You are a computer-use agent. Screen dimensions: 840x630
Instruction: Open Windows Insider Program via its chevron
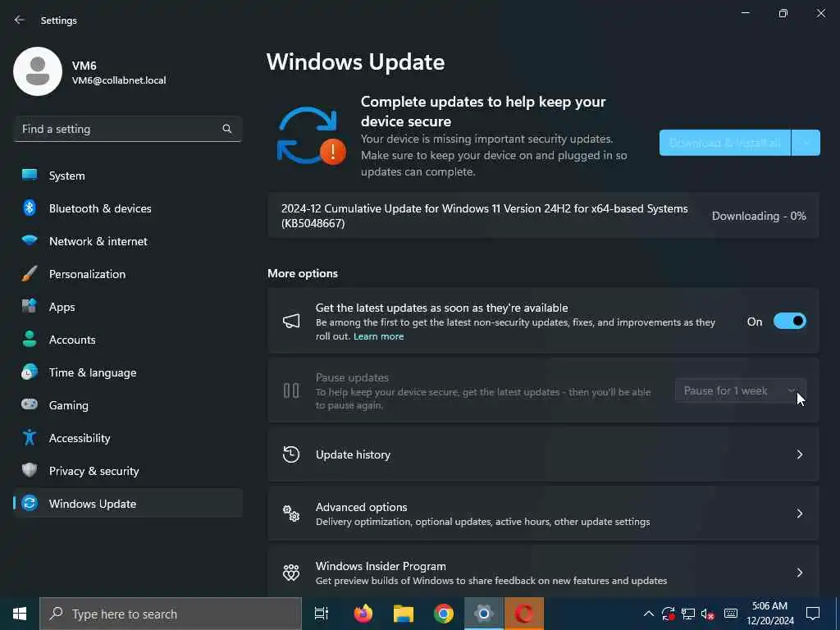click(799, 573)
